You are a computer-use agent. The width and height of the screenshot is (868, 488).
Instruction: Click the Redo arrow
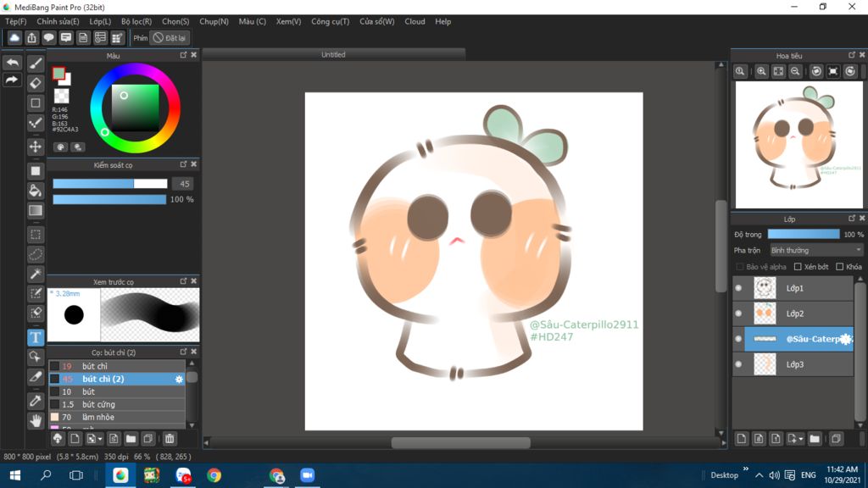pyautogui.click(x=12, y=80)
